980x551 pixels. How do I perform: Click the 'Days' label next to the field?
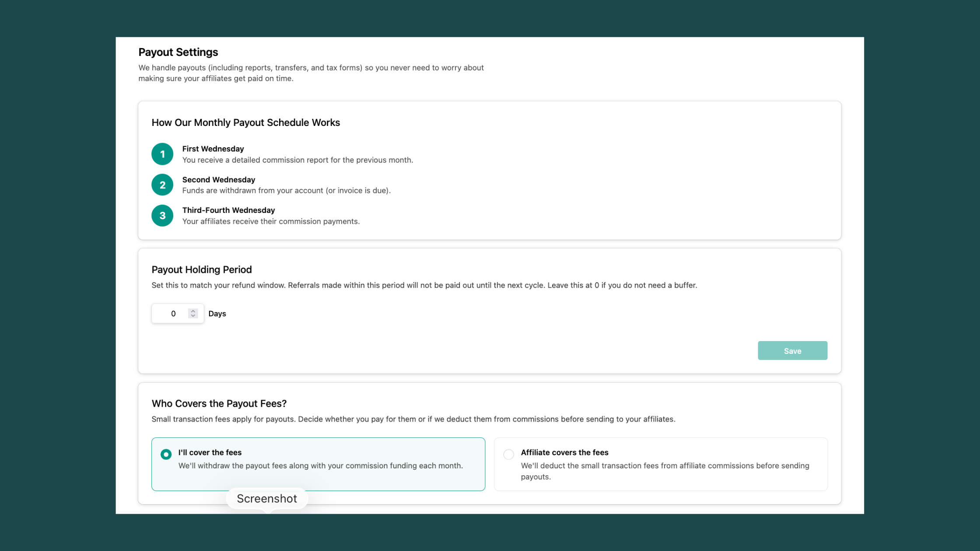click(x=217, y=314)
